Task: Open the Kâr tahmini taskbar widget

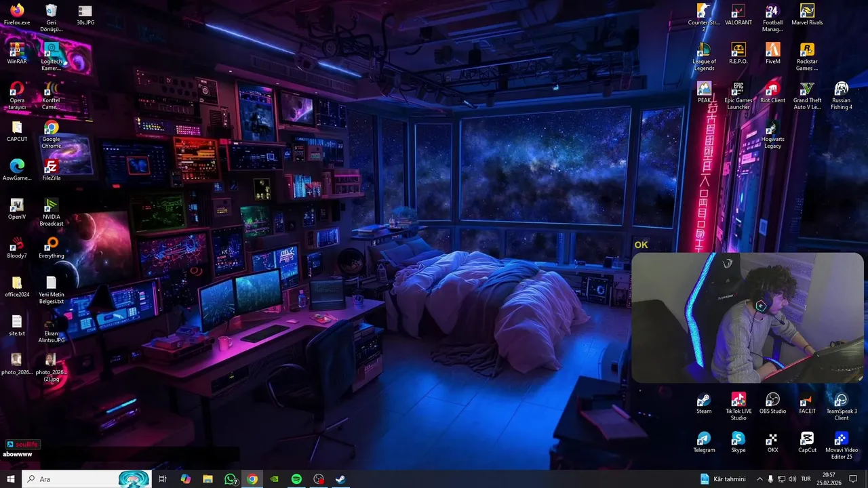Action: pyautogui.click(x=723, y=479)
